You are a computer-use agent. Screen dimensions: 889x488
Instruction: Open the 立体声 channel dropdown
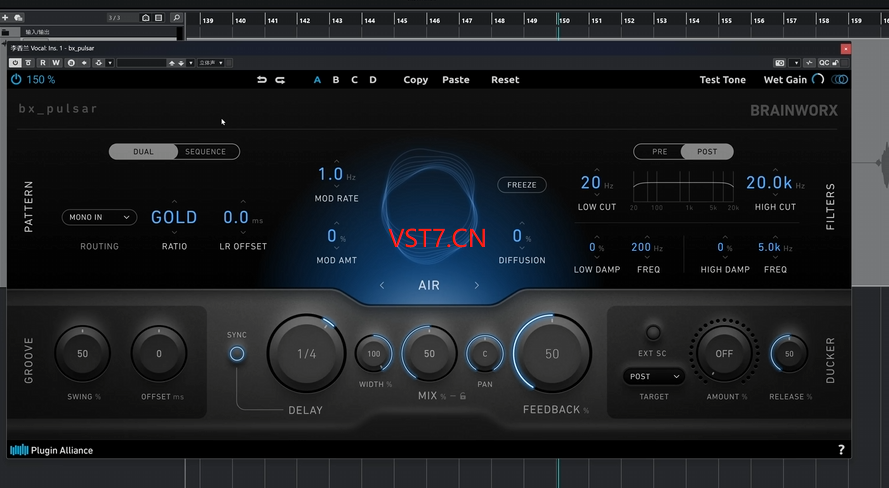pyautogui.click(x=210, y=63)
